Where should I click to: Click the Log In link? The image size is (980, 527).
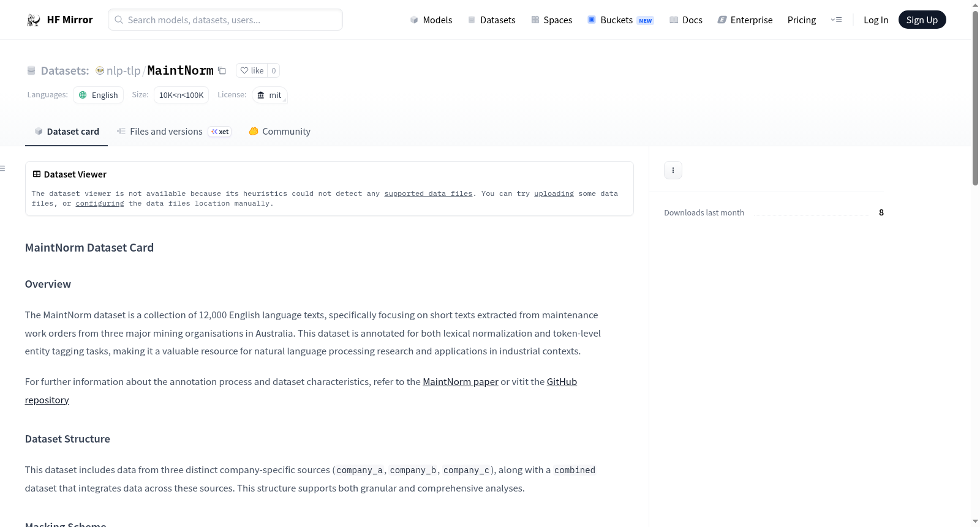click(876, 20)
